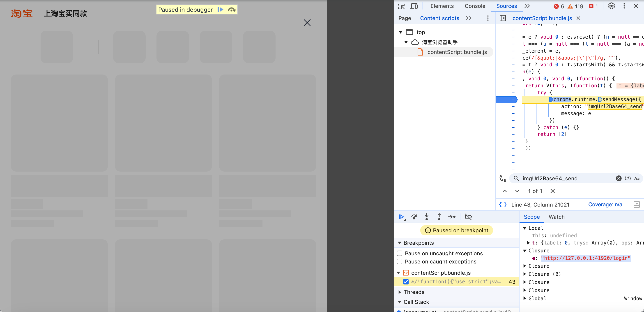Select the e value http://127.0.0.1:41920/login
The image size is (644, 312).
tap(586, 258)
